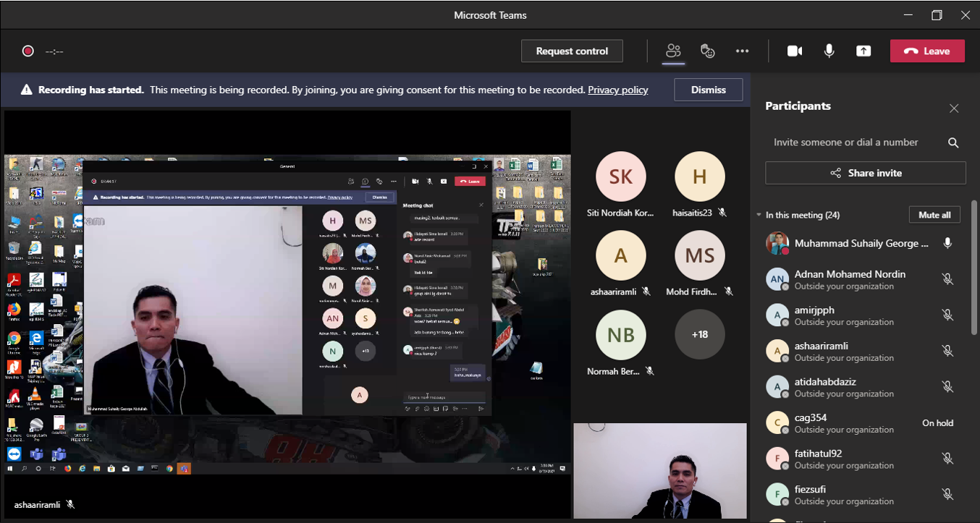980x523 pixels.
Task: Click Request control
Action: [x=571, y=51]
